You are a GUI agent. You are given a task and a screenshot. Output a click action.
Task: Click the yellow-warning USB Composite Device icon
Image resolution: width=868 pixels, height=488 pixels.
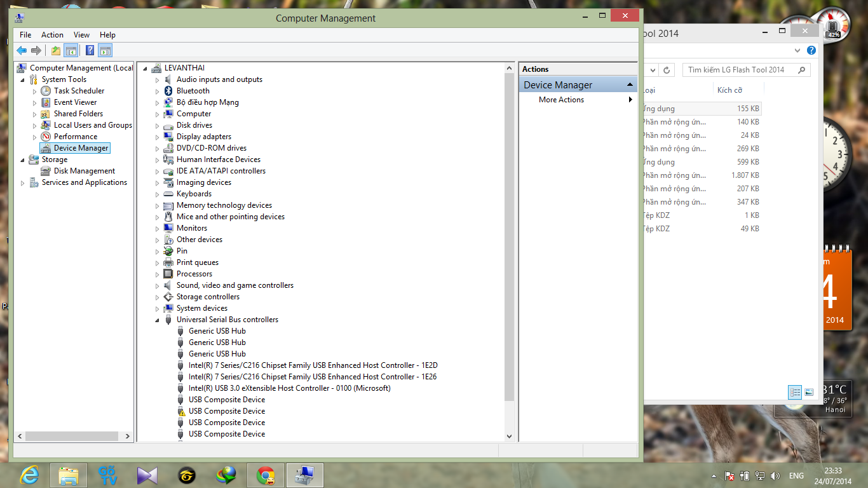click(180, 411)
